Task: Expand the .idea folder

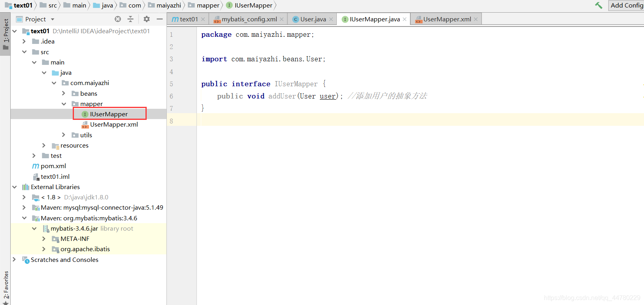Action: (x=24, y=41)
